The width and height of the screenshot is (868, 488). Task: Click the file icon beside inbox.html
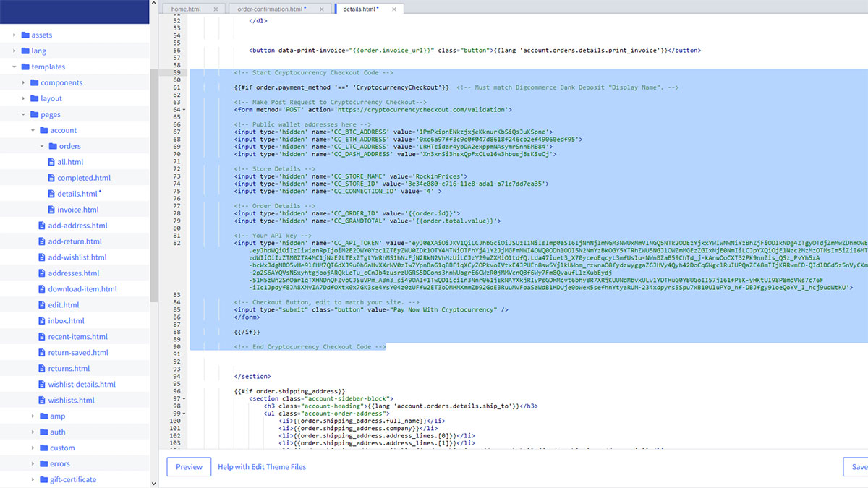42,321
